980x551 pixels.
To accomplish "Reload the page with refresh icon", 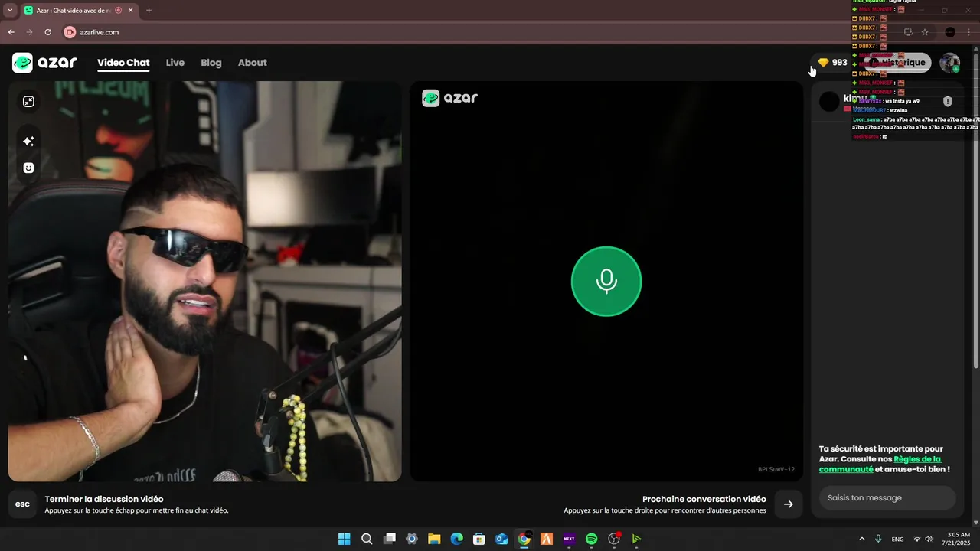I will 47,32.
